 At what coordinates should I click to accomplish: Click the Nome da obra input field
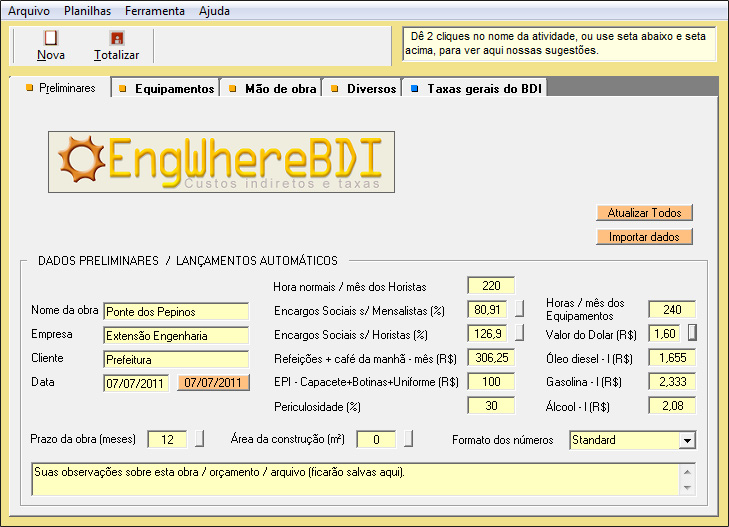[175, 311]
